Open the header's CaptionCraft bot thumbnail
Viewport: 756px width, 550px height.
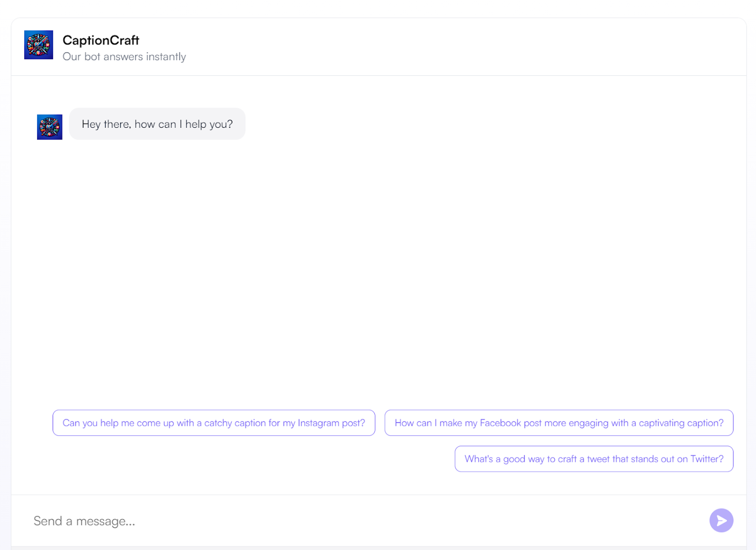tap(39, 45)
